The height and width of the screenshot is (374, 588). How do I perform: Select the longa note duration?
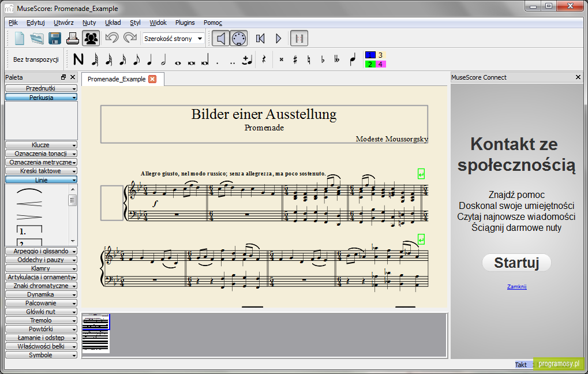205,60
